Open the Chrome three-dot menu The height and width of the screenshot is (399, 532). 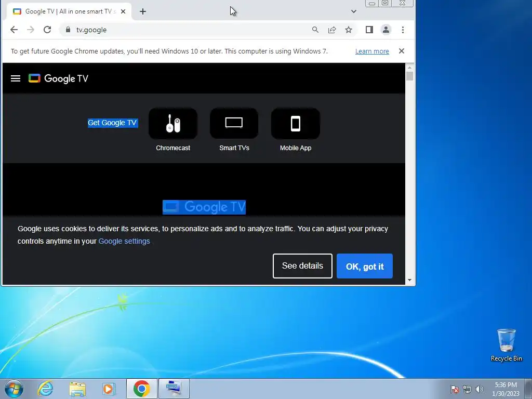point(403,30)
